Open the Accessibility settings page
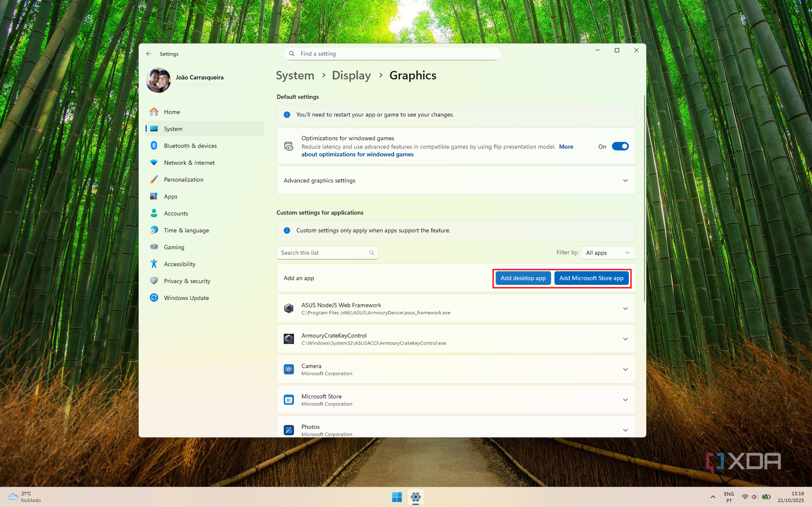812x507 pixels. tap(179, 264)
